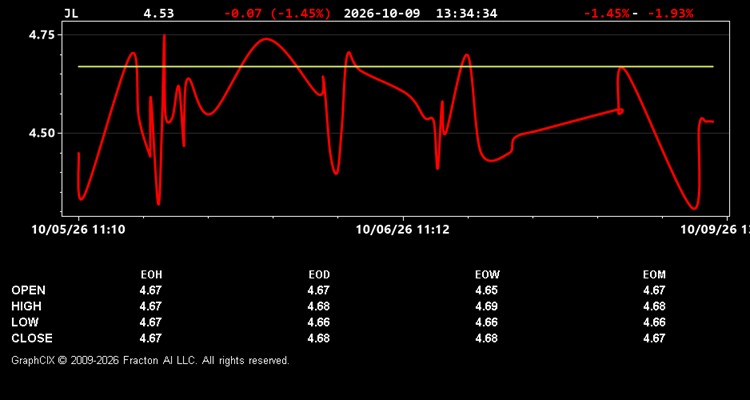The height and width of the screenshot is (400, 750).
Task: Click the EOW HIGH value 4.69
Action: (x=486, y=306)
